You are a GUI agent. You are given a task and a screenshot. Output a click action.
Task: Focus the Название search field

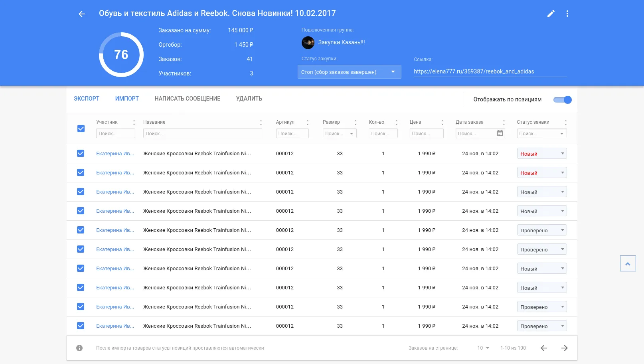coord(203,133)
